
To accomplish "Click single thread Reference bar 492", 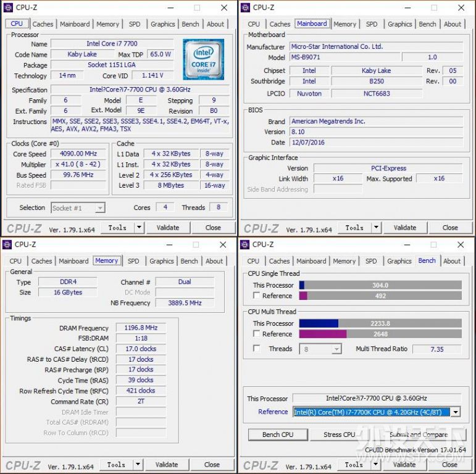I will coord(380,296).
